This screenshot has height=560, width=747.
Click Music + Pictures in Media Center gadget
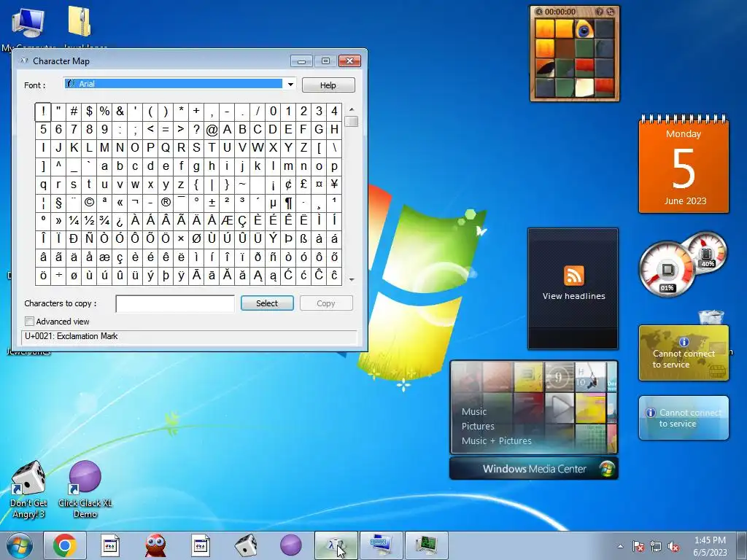point(496,441)
